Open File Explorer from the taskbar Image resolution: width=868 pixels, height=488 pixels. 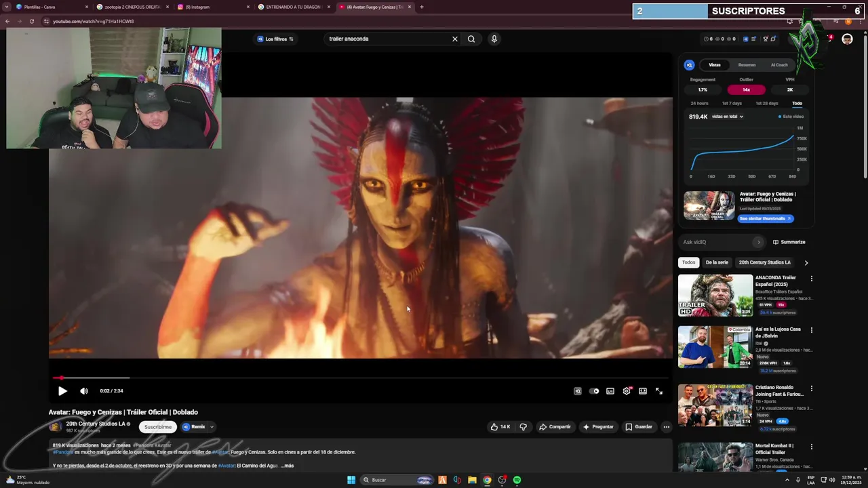472,480
